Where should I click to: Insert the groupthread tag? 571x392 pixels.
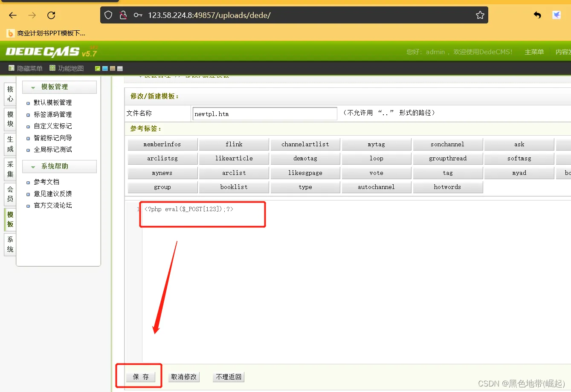(x=448, y=159)
